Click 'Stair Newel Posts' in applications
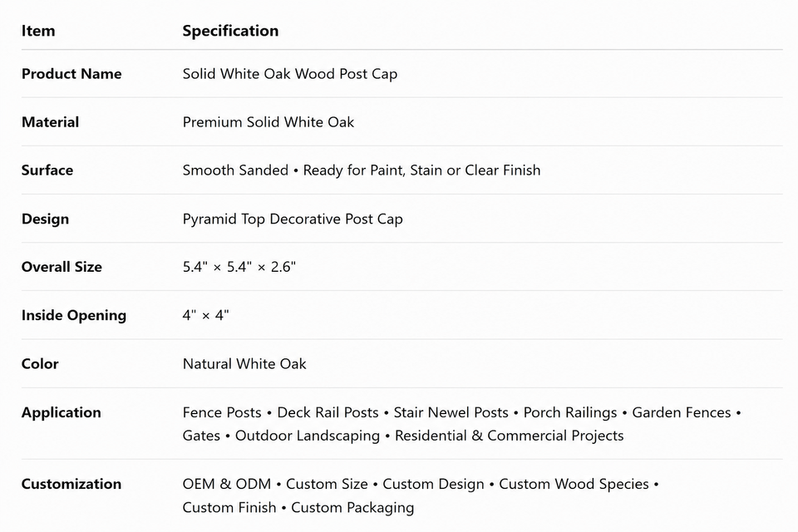Image resolution: width=798 pixels, height=532 pixels. (x=451, y=412)
